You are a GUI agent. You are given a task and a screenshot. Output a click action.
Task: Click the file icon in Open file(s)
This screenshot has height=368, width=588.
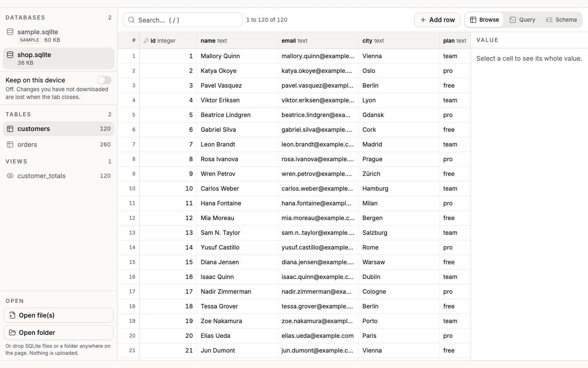coord(12,315)
